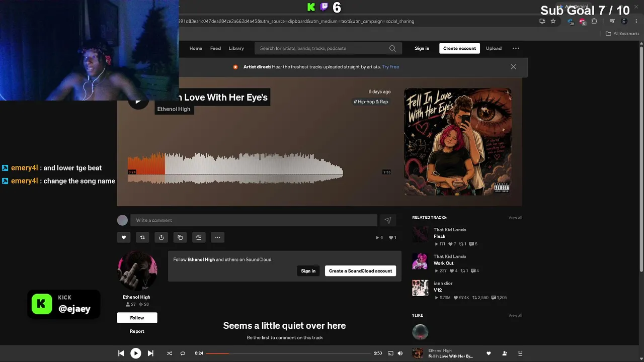Viewport: 644px width, 362px height.
Task: Open the related track Flash
Action: tap(440, 236)
